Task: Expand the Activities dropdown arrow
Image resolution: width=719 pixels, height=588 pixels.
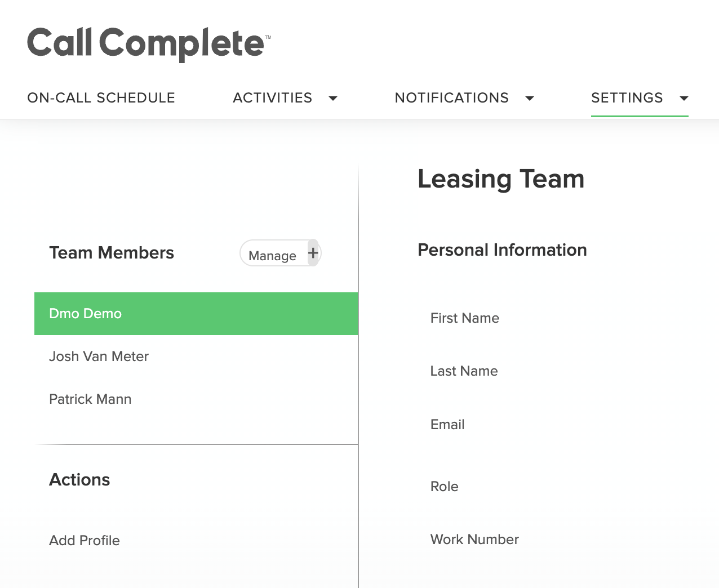Action: (333, 99)
